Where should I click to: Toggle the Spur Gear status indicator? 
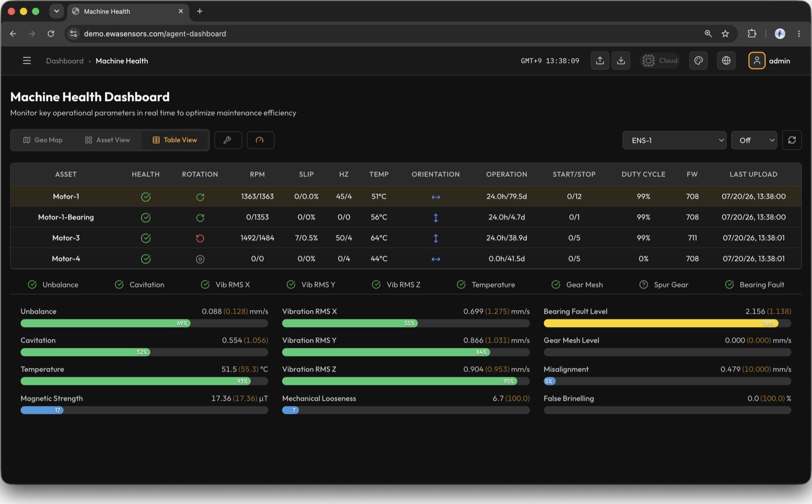pyautogui.click(x=664, y=285)
